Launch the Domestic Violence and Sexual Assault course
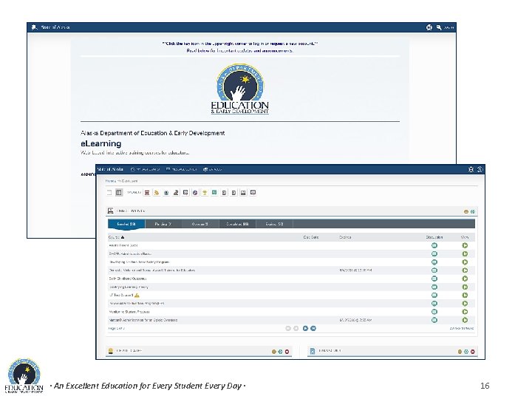This screenshot has height=399, width=532. tap(465, 270)
